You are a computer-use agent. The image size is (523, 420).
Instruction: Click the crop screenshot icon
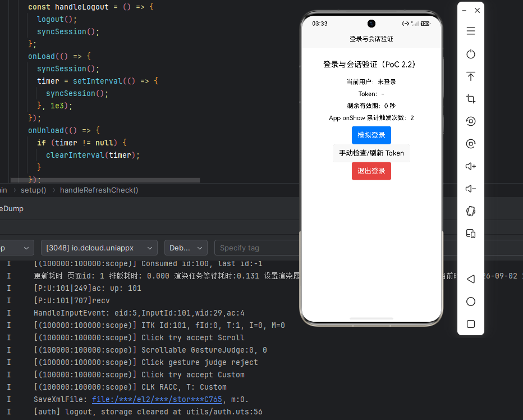[471, 99]
